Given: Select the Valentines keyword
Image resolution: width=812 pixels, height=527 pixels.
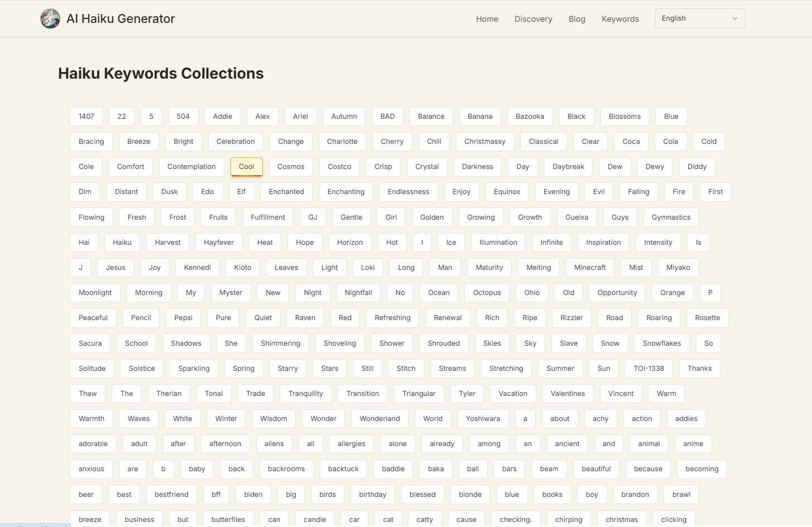Looking at the screenshot, I should (x=568, y=394).
